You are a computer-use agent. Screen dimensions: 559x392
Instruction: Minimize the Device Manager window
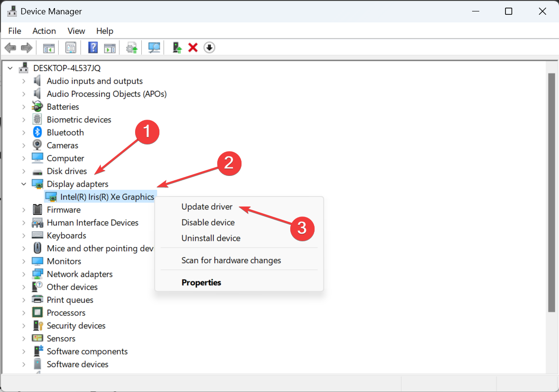click(x=475, y=11)
